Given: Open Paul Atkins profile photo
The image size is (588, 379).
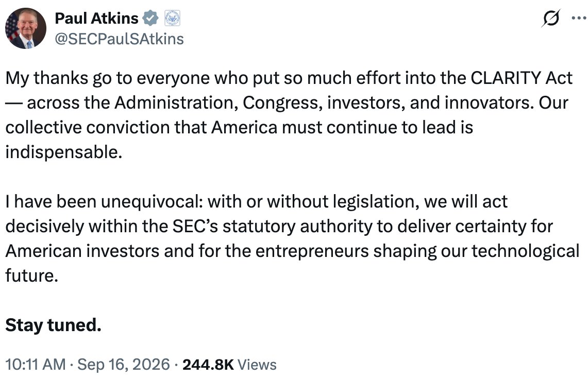Looking at the screenshot, I should (x=25, y=28).
